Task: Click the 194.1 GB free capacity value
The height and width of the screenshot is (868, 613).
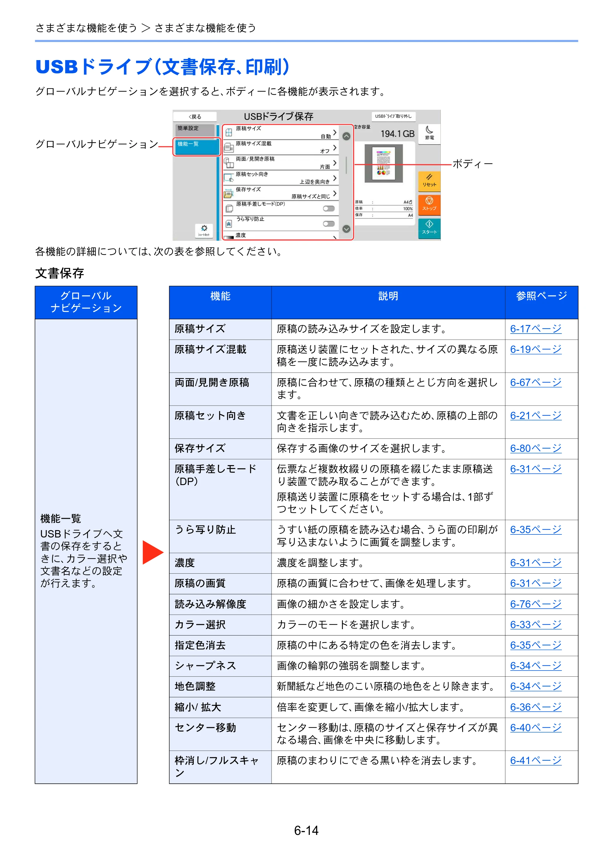Action: tap(397, 134)
